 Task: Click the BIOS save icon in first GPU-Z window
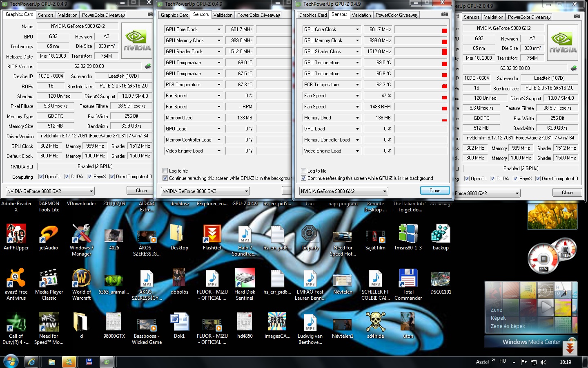(x=147, y=66)
